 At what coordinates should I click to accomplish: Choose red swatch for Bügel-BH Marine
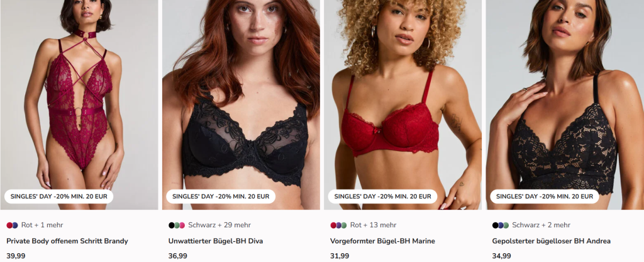coord(333,225)
